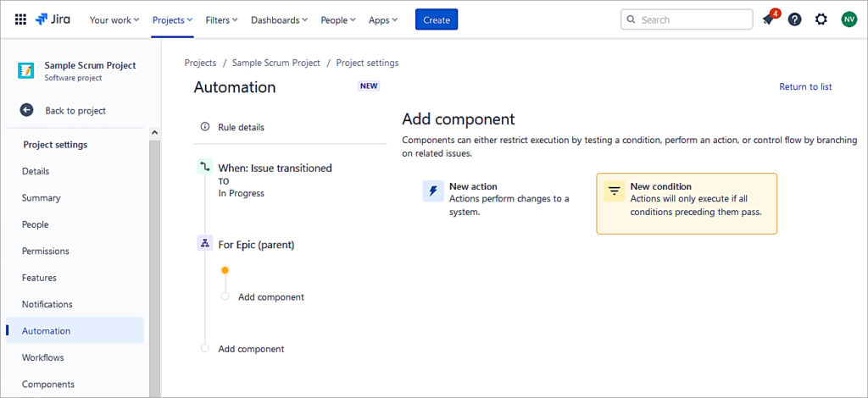Open the settings gear icon
This screenshot has height=398, width=868.
click(x=821, y=19)
